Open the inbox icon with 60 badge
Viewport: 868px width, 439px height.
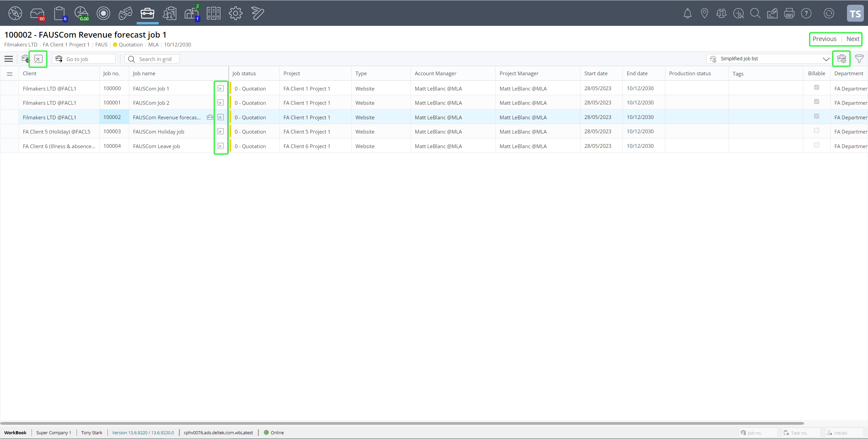pyautogui.click(x=37, y=14)
